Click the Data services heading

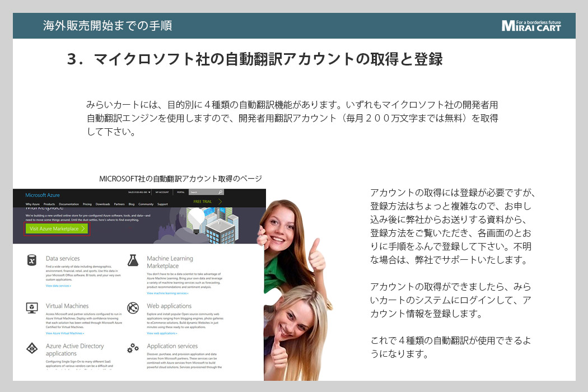[63, 259]
